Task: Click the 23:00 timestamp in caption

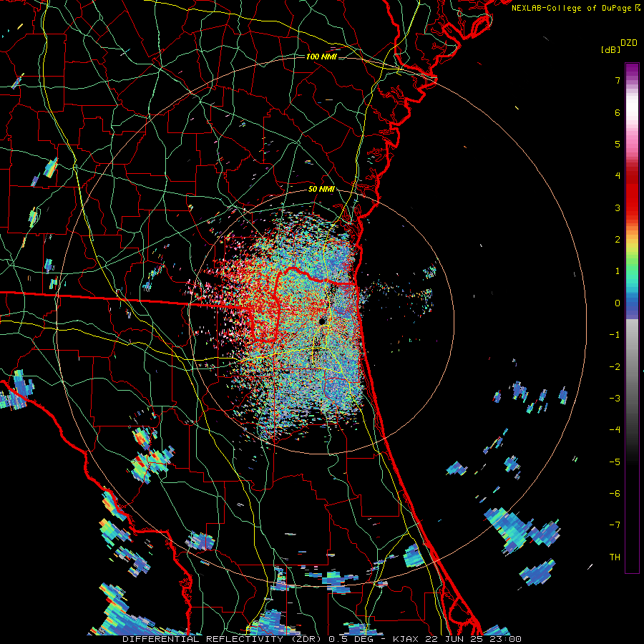Action: click(x=506, y=639)
